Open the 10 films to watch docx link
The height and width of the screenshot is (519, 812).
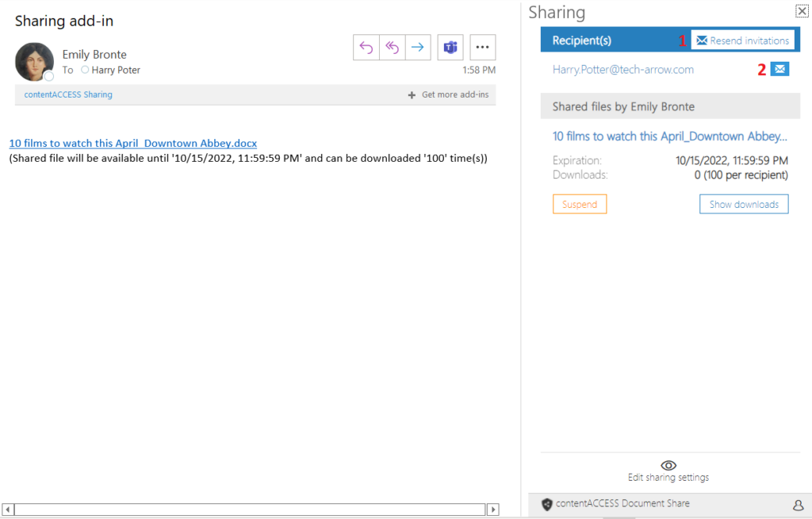(132, 143)
